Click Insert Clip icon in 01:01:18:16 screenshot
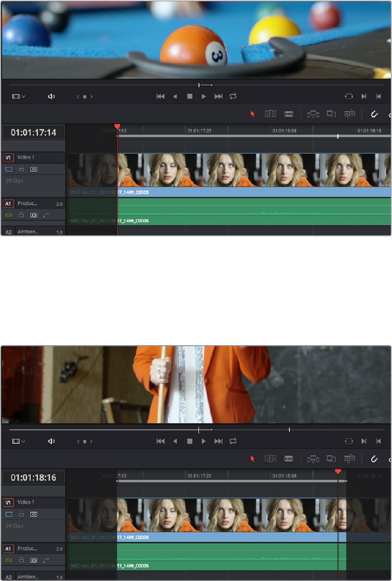Viewport: 392px width, 581px height. (x=313, y=459)
